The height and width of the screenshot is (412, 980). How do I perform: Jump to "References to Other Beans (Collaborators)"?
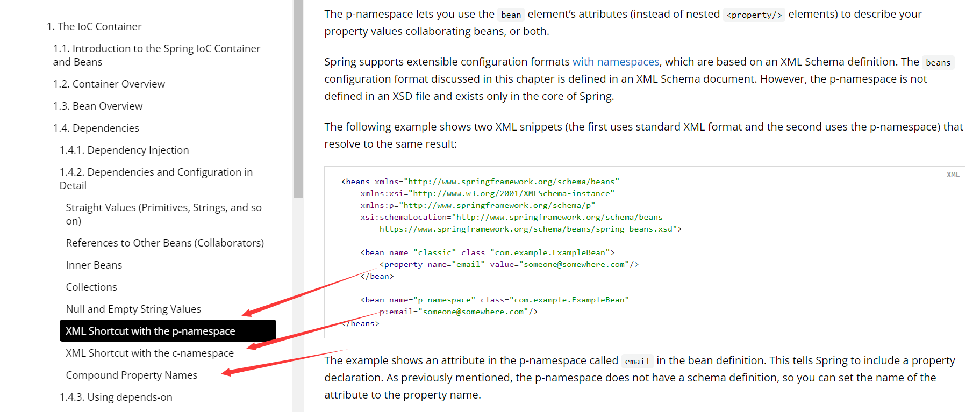pos(164,243)
